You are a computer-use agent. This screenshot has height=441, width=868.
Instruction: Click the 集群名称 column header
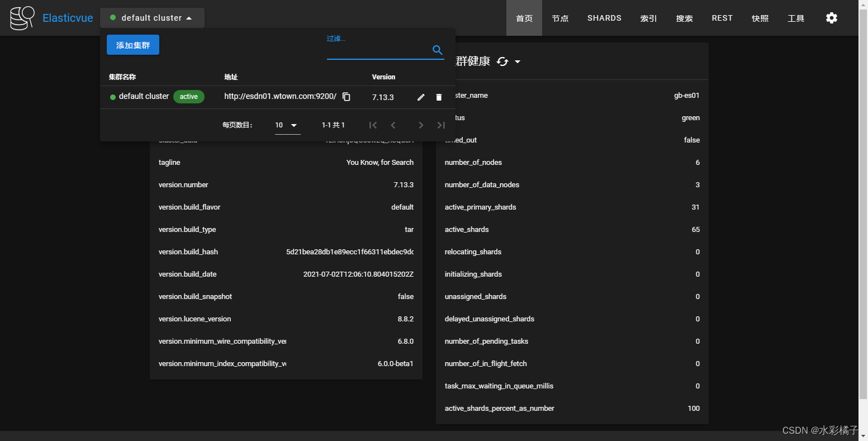(x=122, y=77)
